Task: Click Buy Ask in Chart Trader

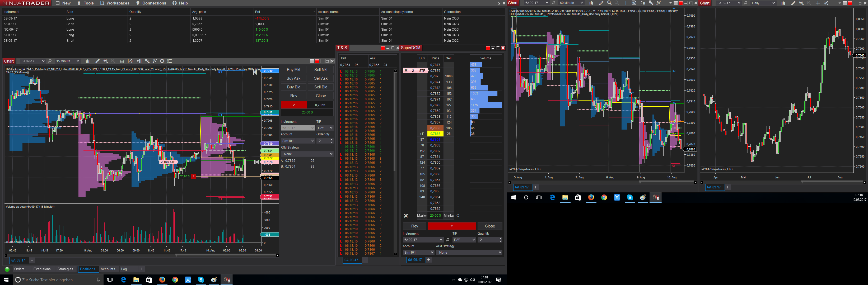Action: (x=293, y=78)
